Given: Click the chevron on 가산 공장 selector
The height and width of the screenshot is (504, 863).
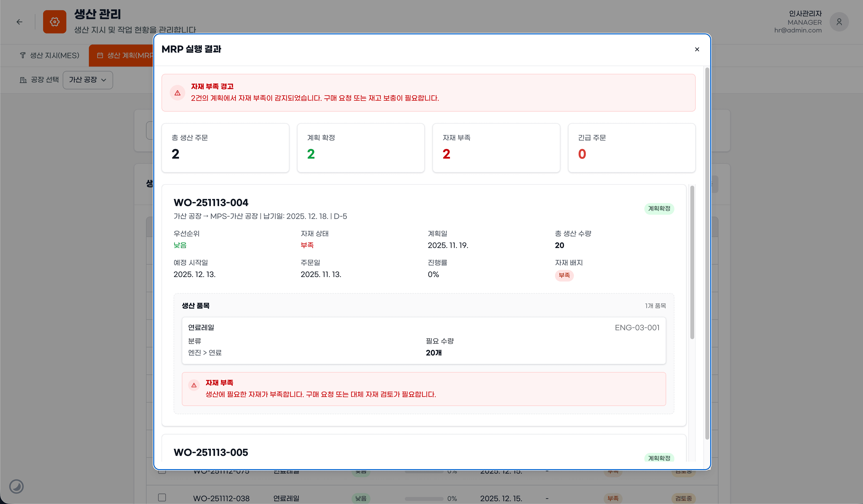Looking at the screenshot, I should click(x=104, y=80).
